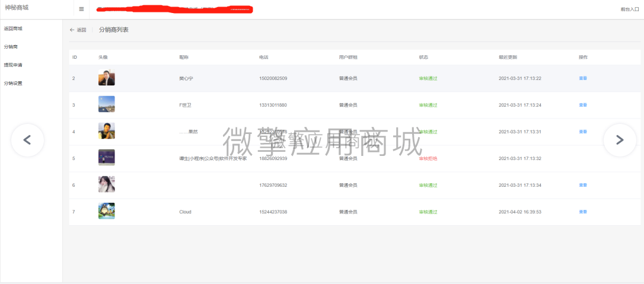Open 返回商城 in the sidebar
This screenshot has width=644, height=284.
click(12, 28)
